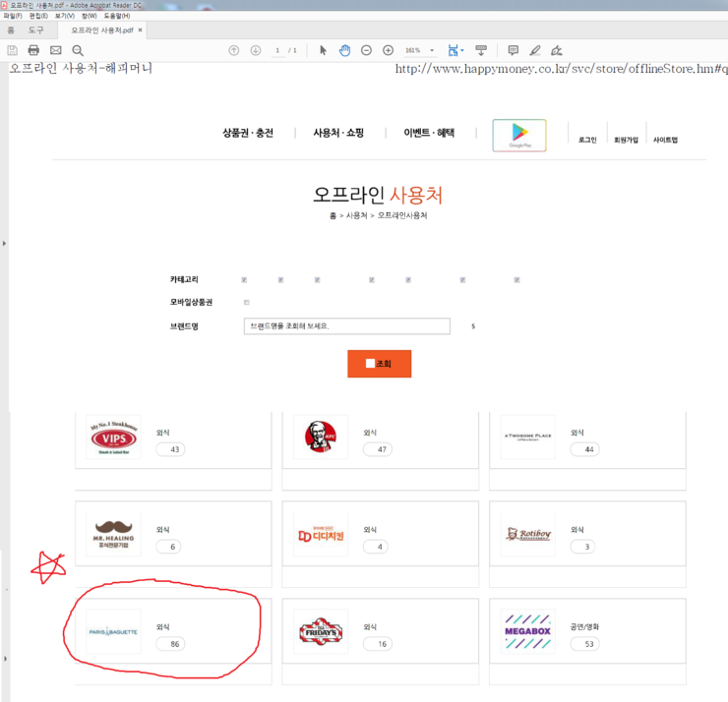
Task: Click the Rotiboy logo
Action: pyautogui.click(x=528, y=535)
